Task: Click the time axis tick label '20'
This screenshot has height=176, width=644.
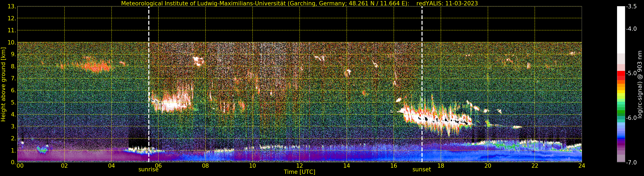Action: tap(488, 166)
